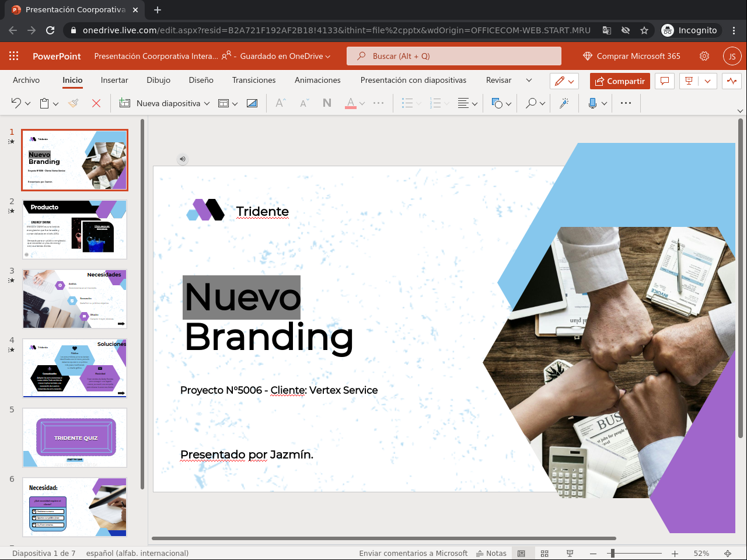Click the zoom slider handle
747x560 pixels.
pyautogui.click(x=612, y=553)
